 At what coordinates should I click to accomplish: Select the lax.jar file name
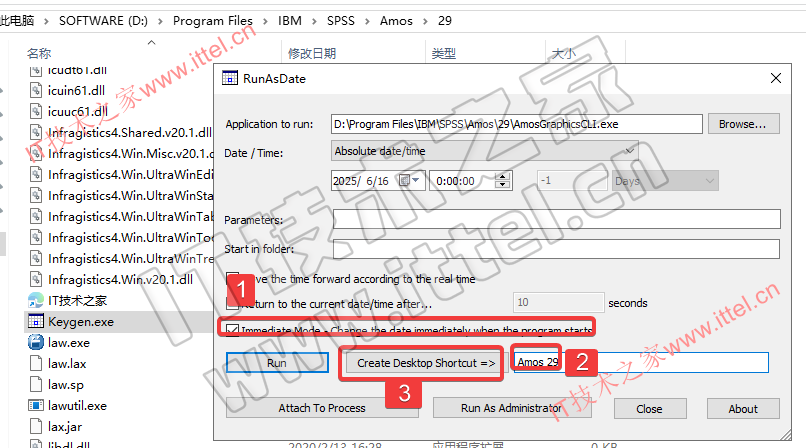click(65, 426)
